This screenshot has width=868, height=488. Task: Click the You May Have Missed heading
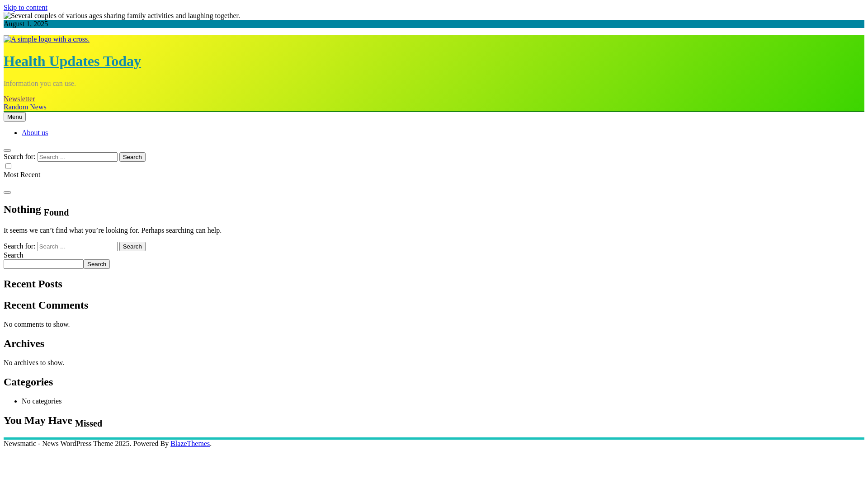coord(53,421)
